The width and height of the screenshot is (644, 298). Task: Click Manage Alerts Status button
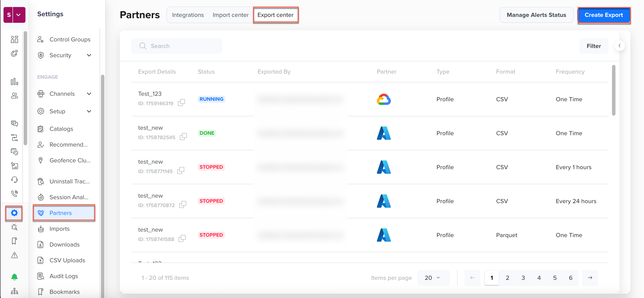click(x=536, y=15)
